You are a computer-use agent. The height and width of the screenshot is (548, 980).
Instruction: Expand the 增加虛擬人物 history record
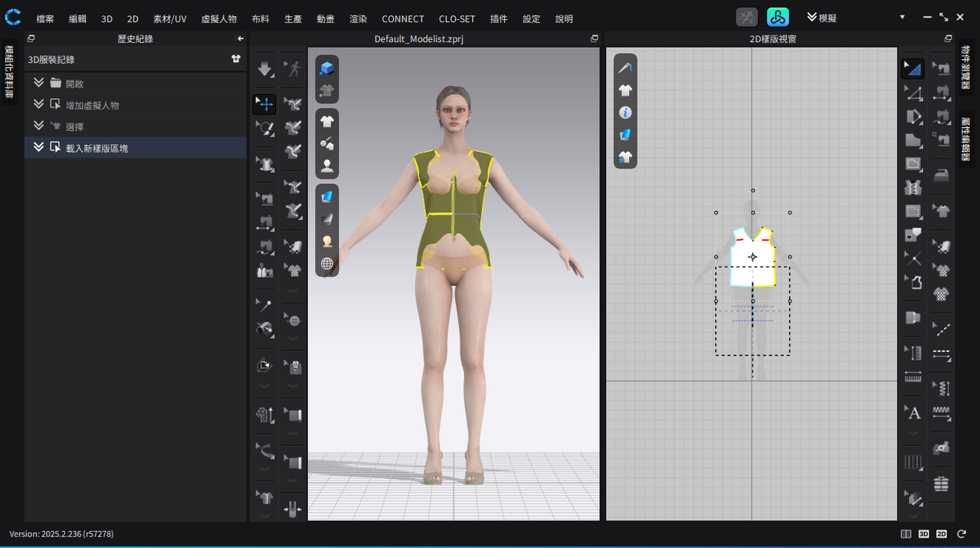pyautogui.click(x=38, y=104)
